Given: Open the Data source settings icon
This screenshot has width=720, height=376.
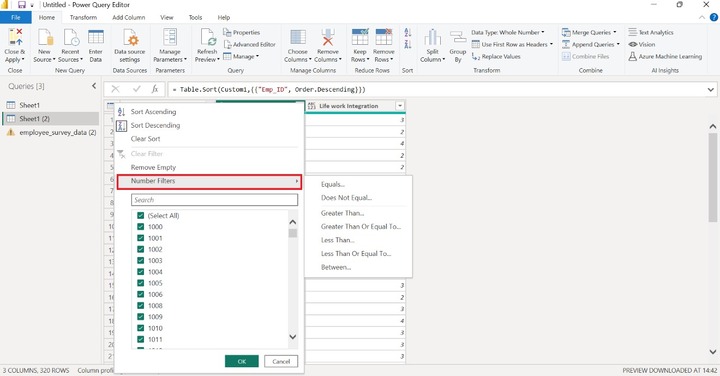Looking at the screenshot, I should (x=129, y=37).
